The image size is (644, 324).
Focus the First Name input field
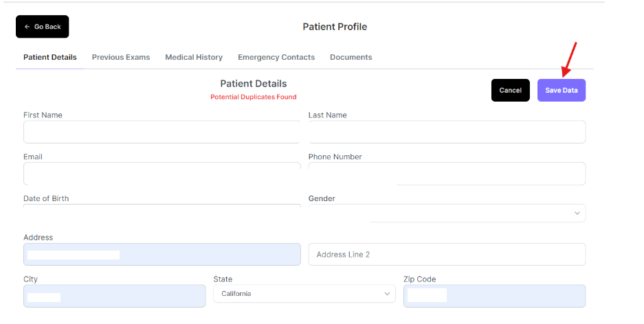point(162,132)
